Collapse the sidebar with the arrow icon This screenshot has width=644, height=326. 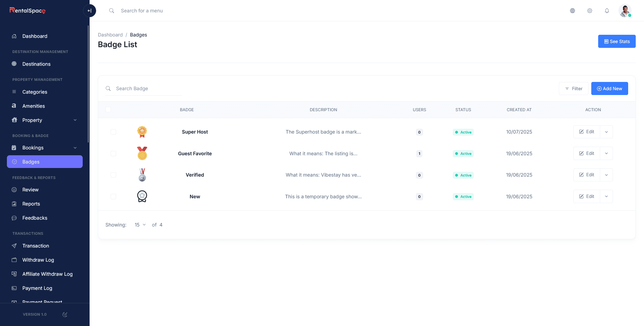coord(90,11)
